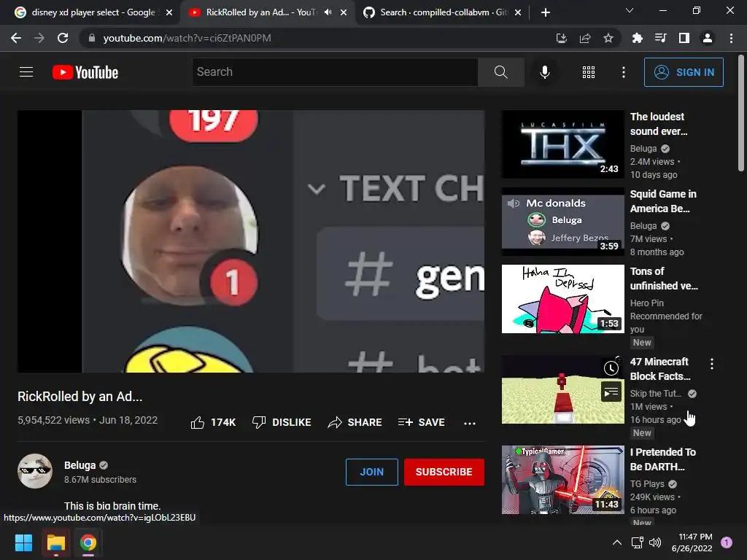
Task: Click the SIGN IN button
Action: [684, 72]
